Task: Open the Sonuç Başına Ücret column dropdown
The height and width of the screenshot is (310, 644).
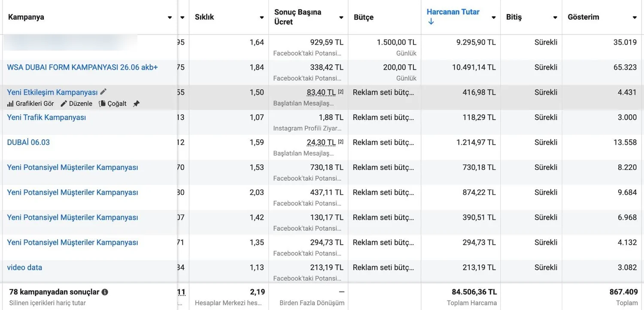Action: pos(341,18)
